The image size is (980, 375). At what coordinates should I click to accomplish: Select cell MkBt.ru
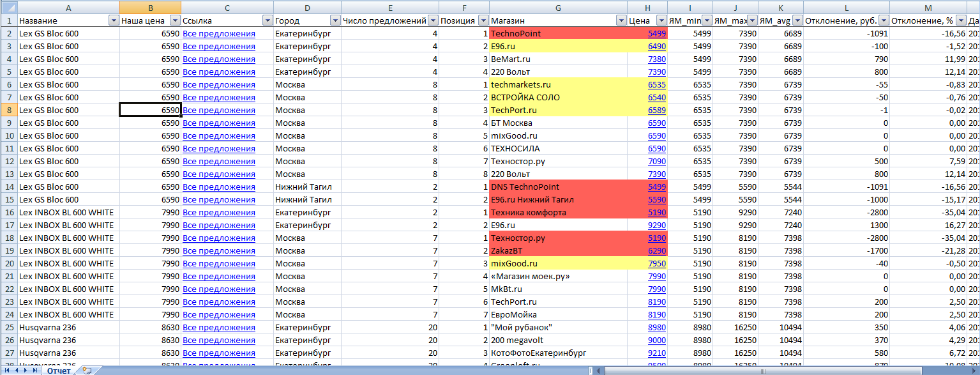click(x=559, y=289)
